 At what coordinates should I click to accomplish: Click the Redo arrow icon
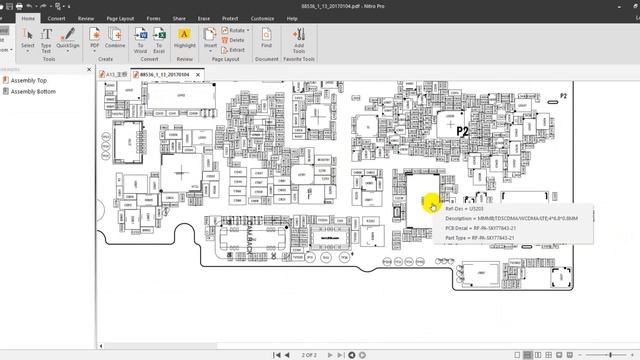click(x=43, y=6)
